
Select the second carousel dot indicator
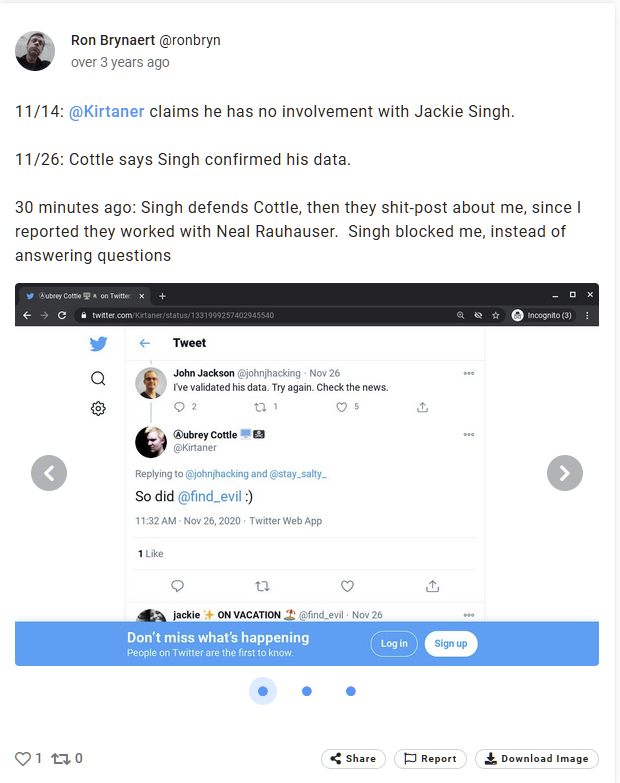point(307,691)
